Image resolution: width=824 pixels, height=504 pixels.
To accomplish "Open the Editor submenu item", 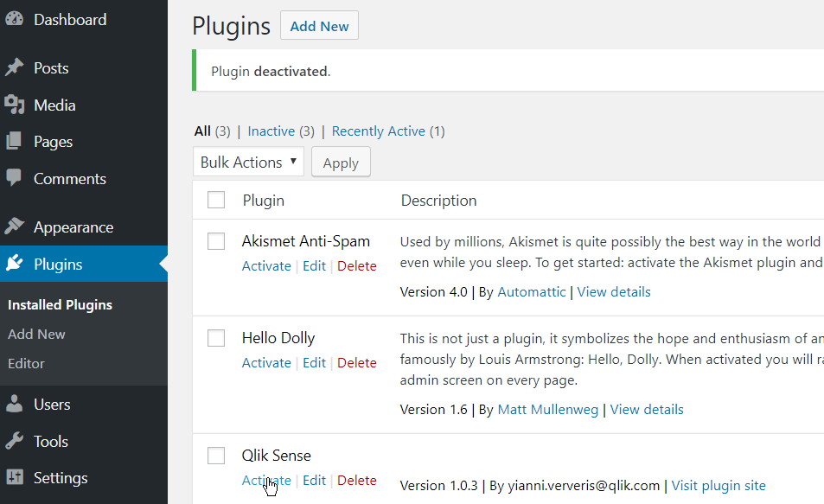I will 26,364.
